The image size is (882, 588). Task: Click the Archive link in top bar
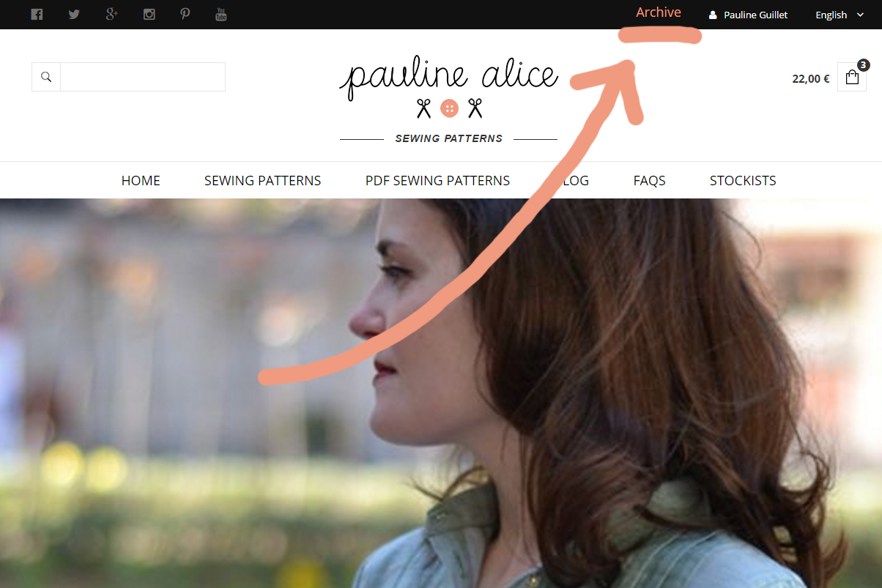[x=659, y=12]
